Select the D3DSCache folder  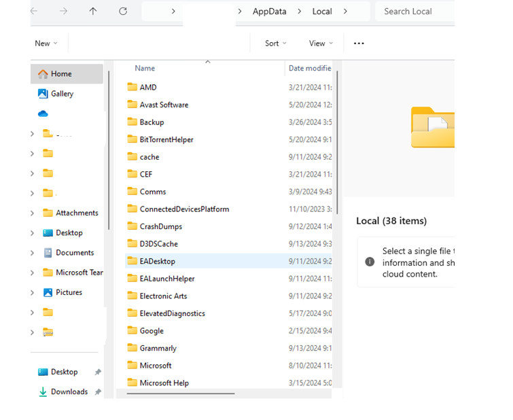(153, 243)
